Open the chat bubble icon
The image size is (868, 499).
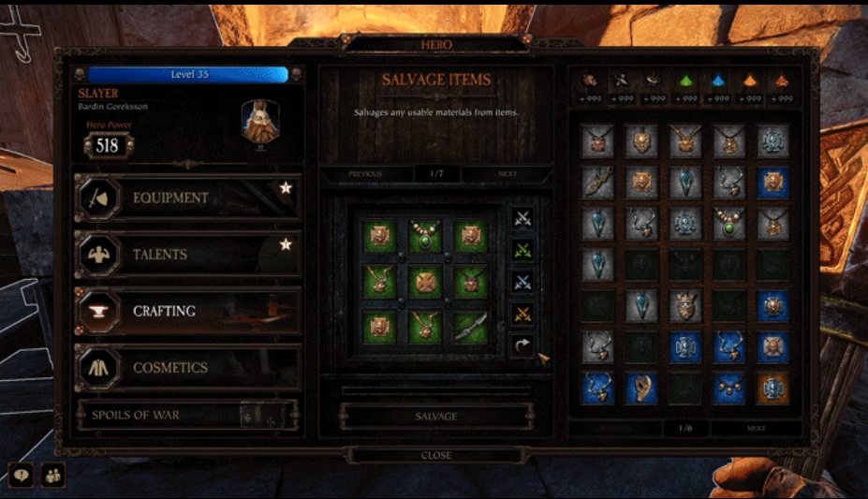point(22,476)
